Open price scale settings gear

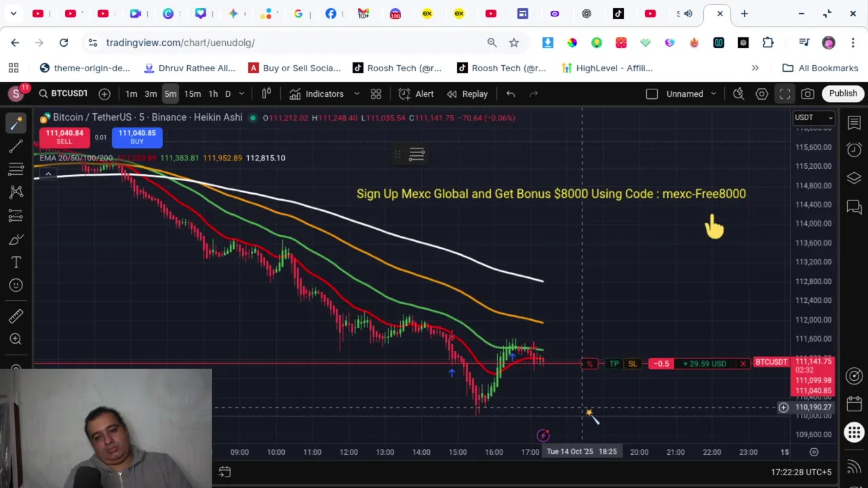coord(814,452)
